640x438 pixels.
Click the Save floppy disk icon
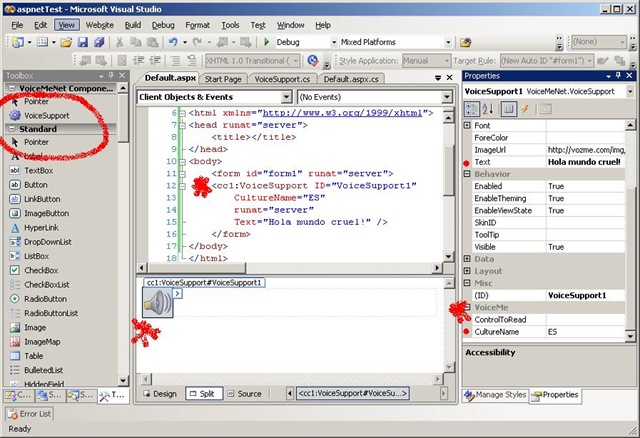click(x=83, y=42)
